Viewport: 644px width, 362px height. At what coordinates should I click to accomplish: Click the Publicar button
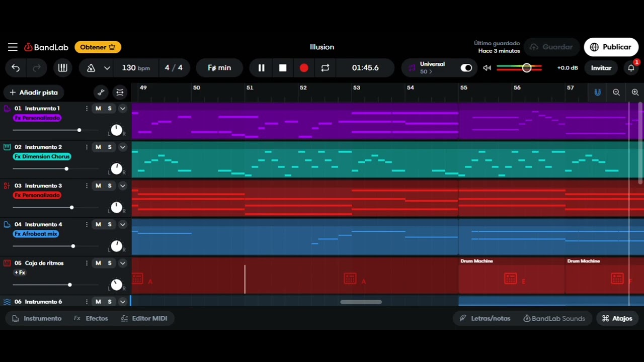coord(611,47)
